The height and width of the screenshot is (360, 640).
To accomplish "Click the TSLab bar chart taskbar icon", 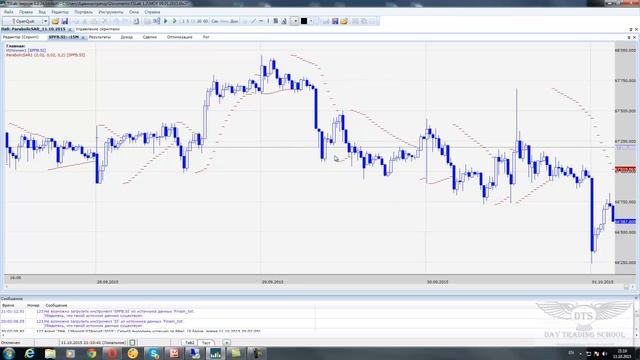I will pos(215,353).
